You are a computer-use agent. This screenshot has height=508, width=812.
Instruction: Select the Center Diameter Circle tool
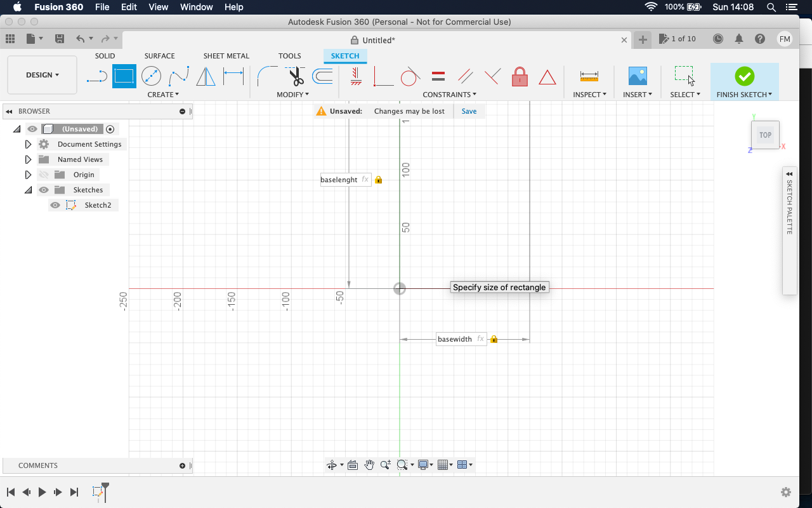pyautogui.click(x=151, y=77)
